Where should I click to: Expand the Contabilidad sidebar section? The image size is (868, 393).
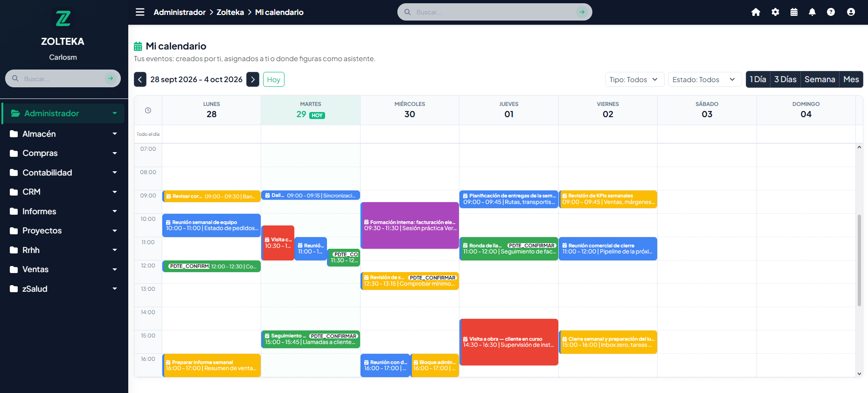63,173
